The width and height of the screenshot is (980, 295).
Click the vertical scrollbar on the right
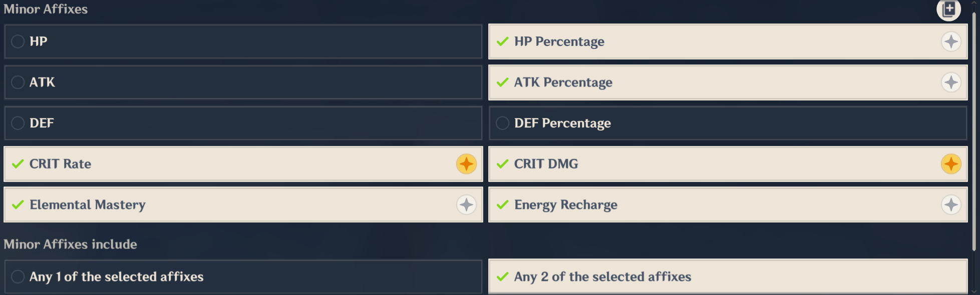click(974, 130)
